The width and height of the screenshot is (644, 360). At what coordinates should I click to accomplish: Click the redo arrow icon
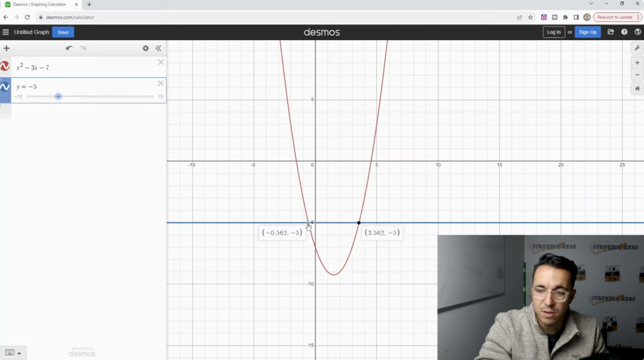click(83, 48)
